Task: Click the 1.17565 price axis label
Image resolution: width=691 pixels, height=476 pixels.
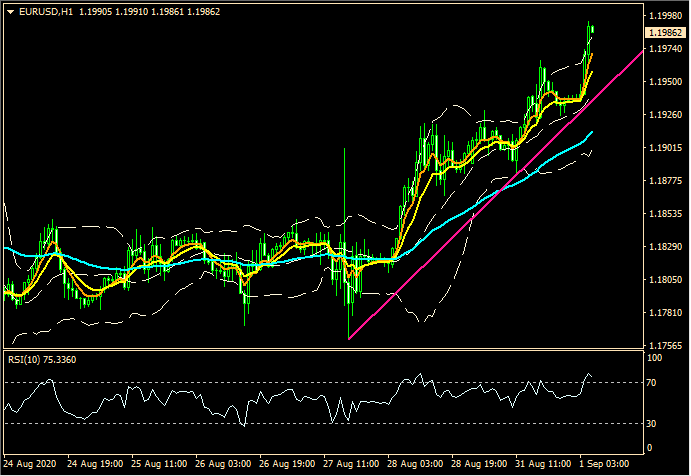Action: click(x=665, y=346)
